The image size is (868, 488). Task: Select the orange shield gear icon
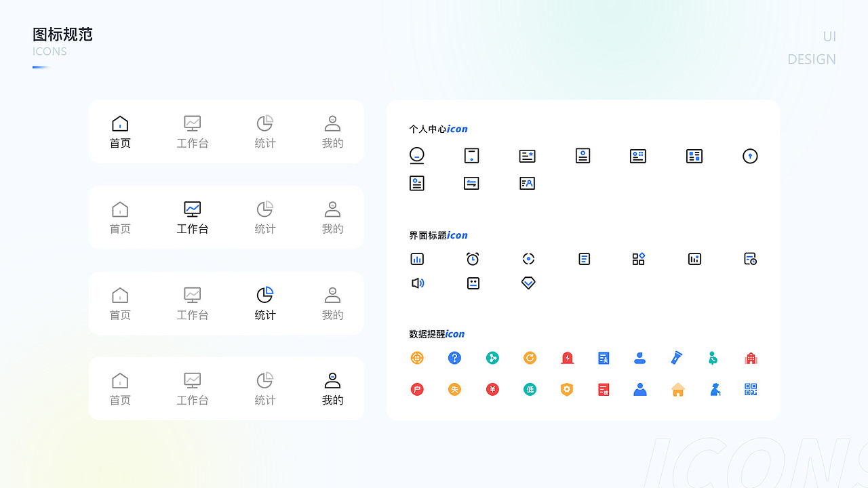[567, 389]
